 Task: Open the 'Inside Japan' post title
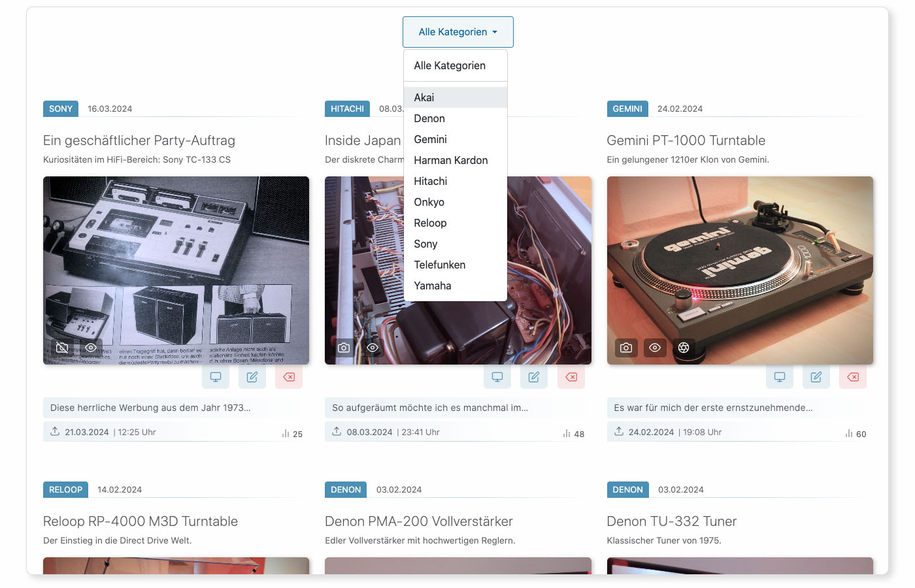(x=363, y=140)
